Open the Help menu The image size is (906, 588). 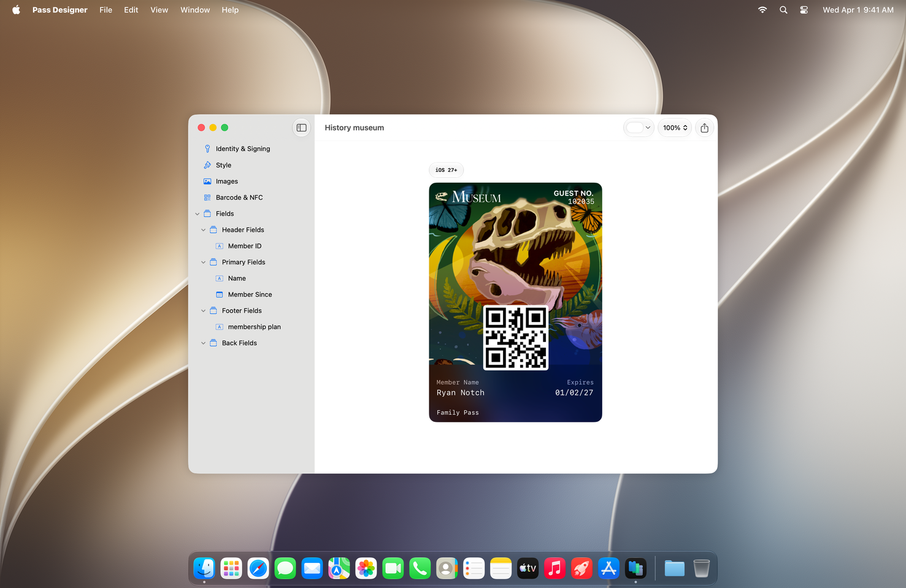pos(230,10)
